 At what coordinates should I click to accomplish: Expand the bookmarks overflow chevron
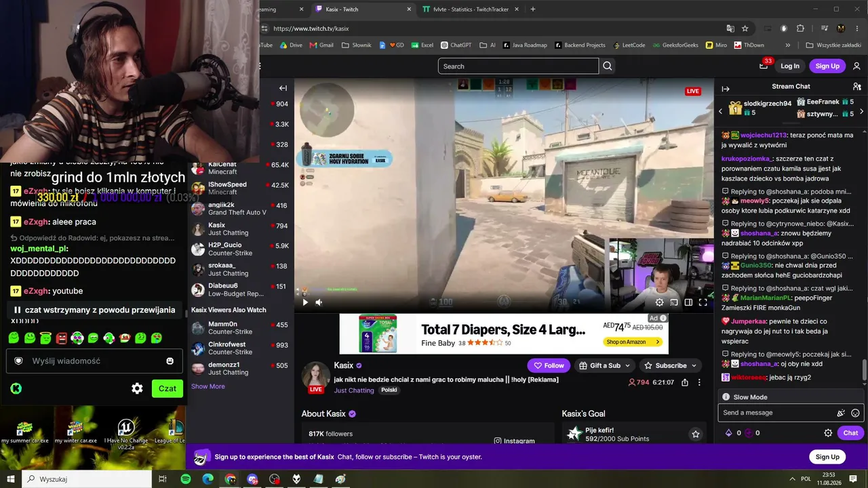pyautogui.click(x=787, y=45)
